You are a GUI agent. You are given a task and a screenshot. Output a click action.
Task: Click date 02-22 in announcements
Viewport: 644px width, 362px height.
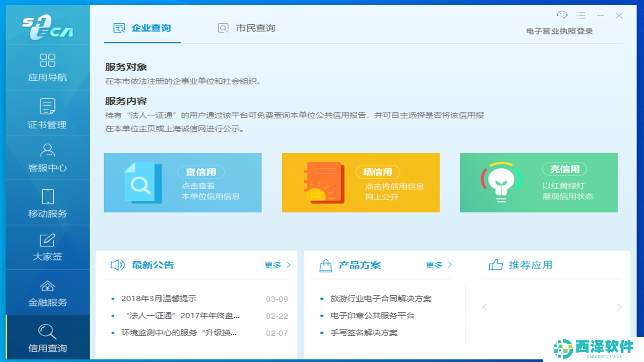coord(277,316)
